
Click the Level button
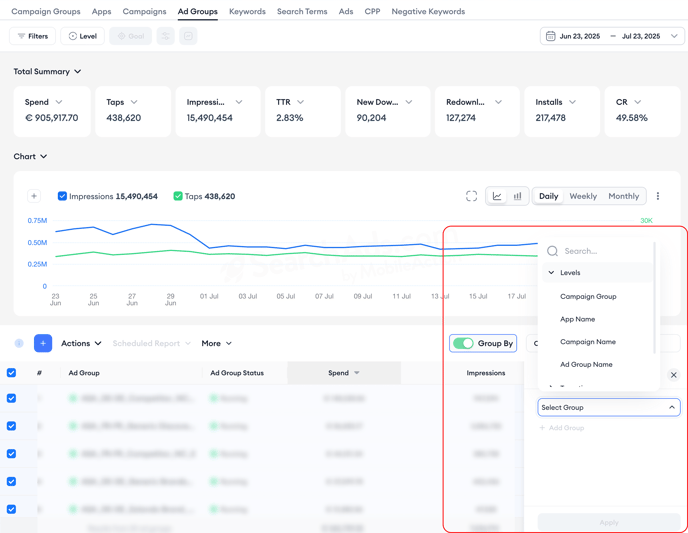(x=82, y=36)
